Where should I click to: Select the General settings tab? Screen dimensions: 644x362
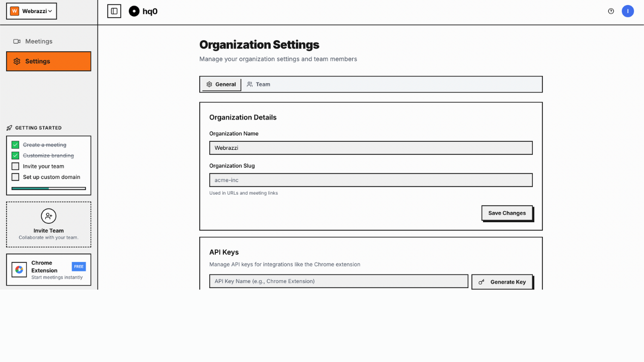coord(221,84)
